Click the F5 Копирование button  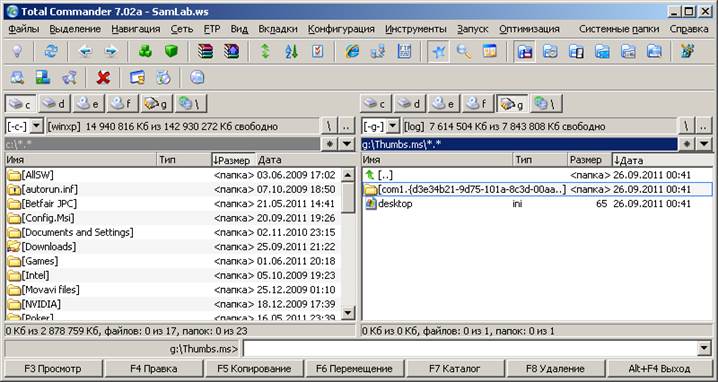(x=254, y=369)
